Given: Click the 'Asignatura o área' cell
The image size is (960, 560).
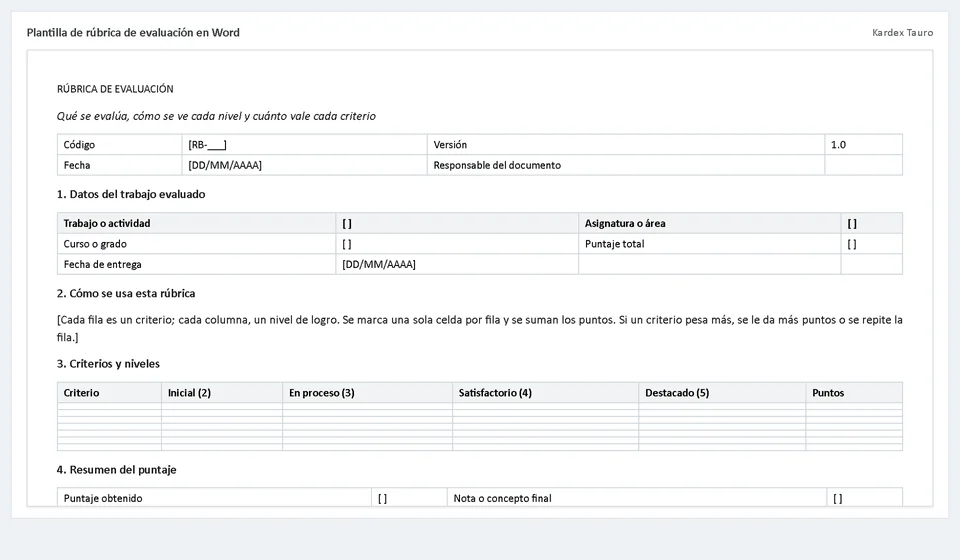Looking at the screenshot, I should pos(710,223).
